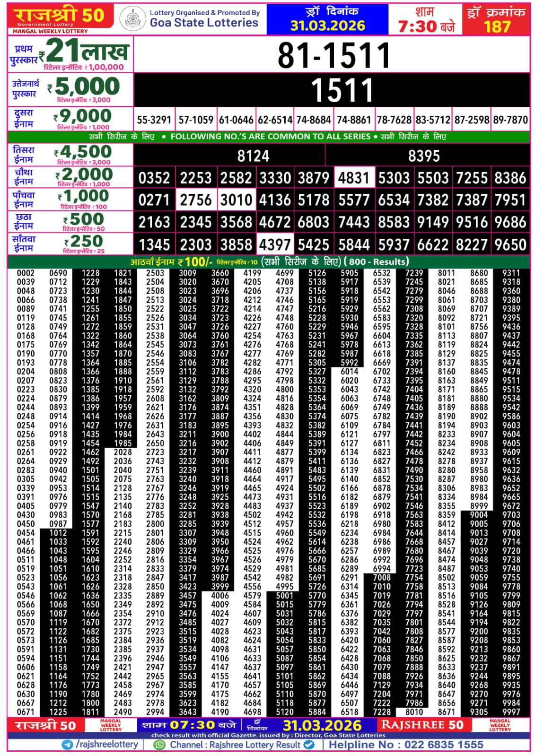535x756 pixels.
Task: Click the red RAJSHREE 50 footer logo
Action: (x=422, y=725)
